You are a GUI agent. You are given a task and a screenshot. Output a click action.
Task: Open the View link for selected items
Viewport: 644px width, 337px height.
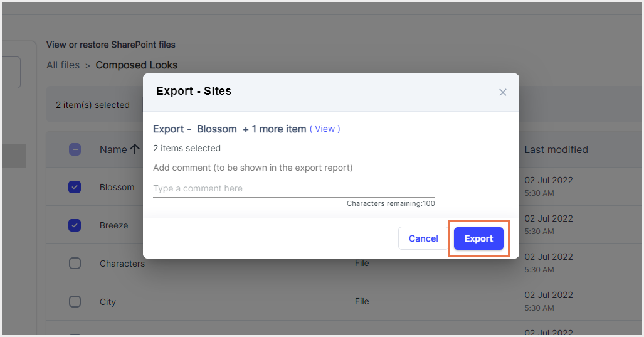[325, 129]
